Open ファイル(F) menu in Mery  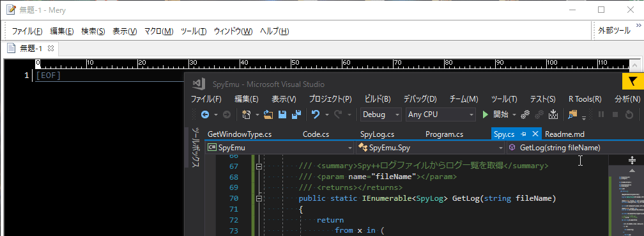(x=27, y=31)
